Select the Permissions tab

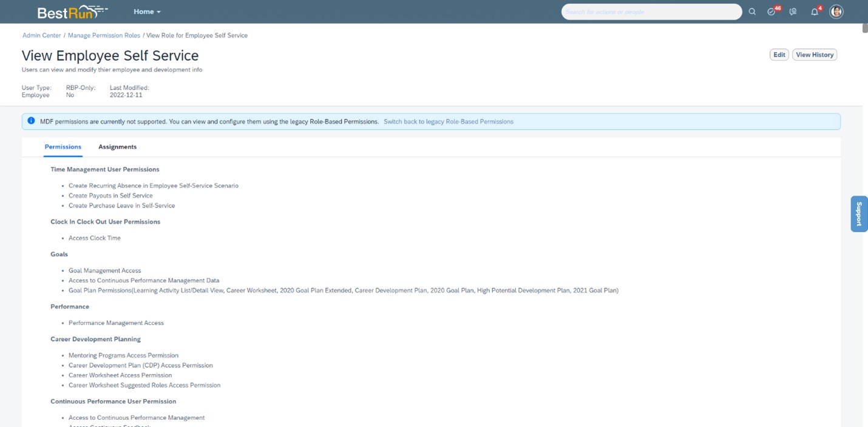point(63,147)
